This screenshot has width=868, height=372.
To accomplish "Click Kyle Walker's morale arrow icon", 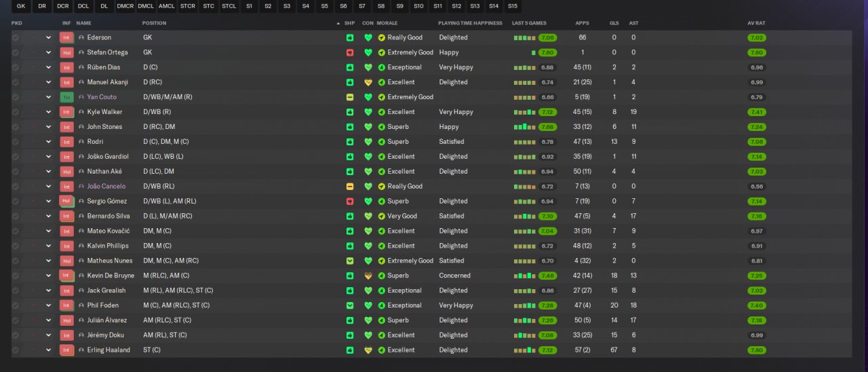I will 382,112.
